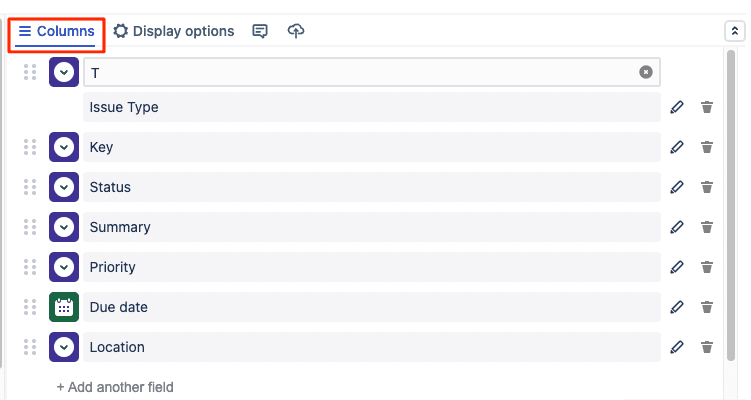Image resolution: width=751 pixels, height=400 pixels.
Task: Switch to the Columns tab
Action: [57, 31]
